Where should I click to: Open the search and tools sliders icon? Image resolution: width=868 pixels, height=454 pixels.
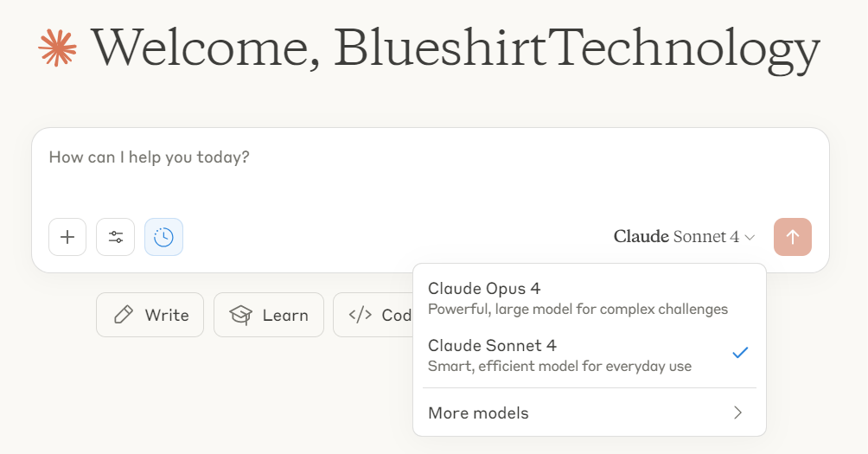pyautogui.click(x=116, y=237)
